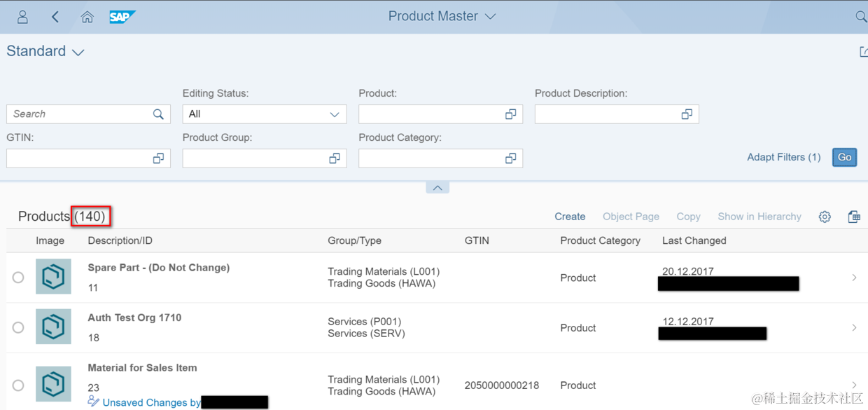Click magnifier icon in Search field
Viewport: 868px width, 410px height.
(158, 114)
